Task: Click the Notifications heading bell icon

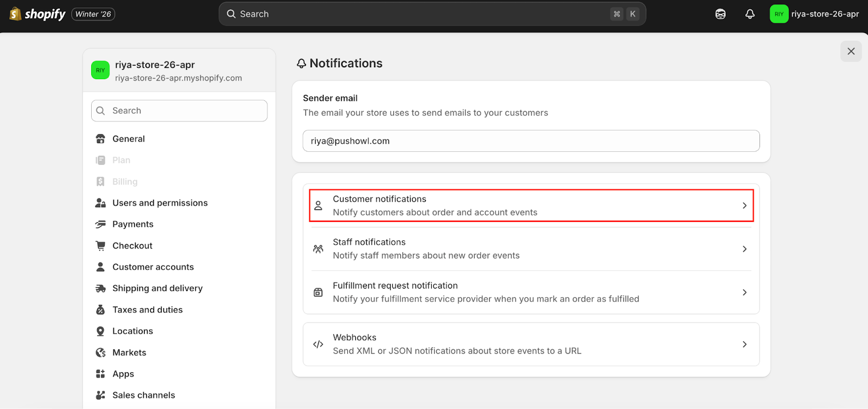Action: pos(301,63)
